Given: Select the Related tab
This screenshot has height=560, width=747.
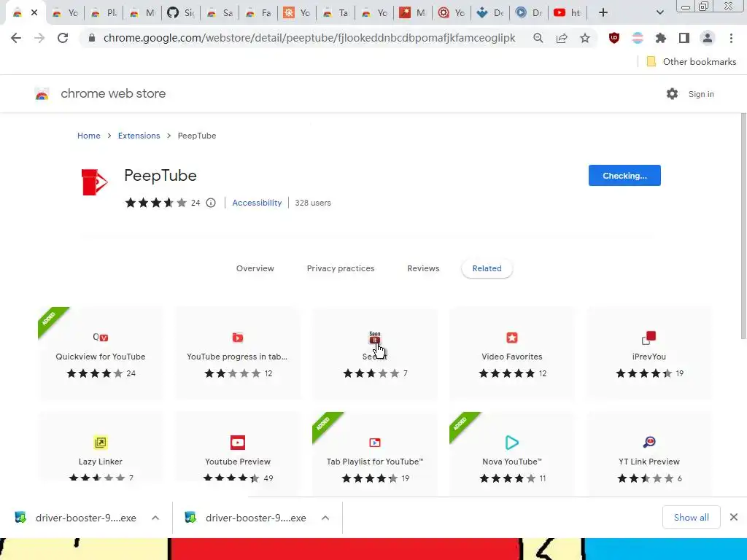Looking at the screenshot, I should (x=487, y=268).
